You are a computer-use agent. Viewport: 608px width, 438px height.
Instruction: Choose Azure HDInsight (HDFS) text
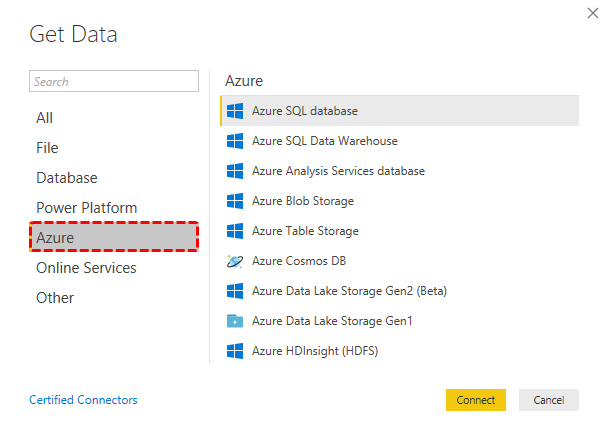[x=315, y=351]
